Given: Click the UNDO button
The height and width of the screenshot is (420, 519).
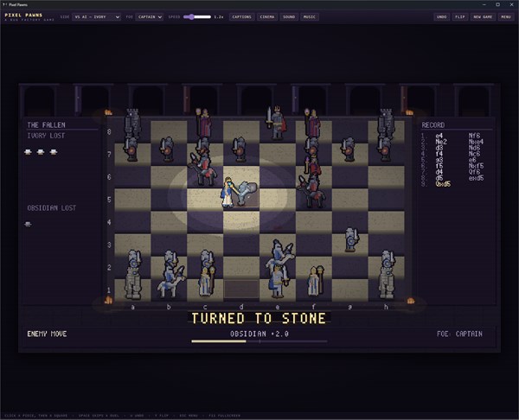Looking at the screenshot, I should click(441, 17).
